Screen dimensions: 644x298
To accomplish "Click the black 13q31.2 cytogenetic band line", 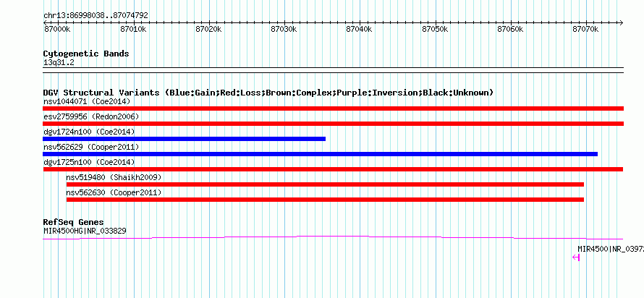I will click(333, 70).
